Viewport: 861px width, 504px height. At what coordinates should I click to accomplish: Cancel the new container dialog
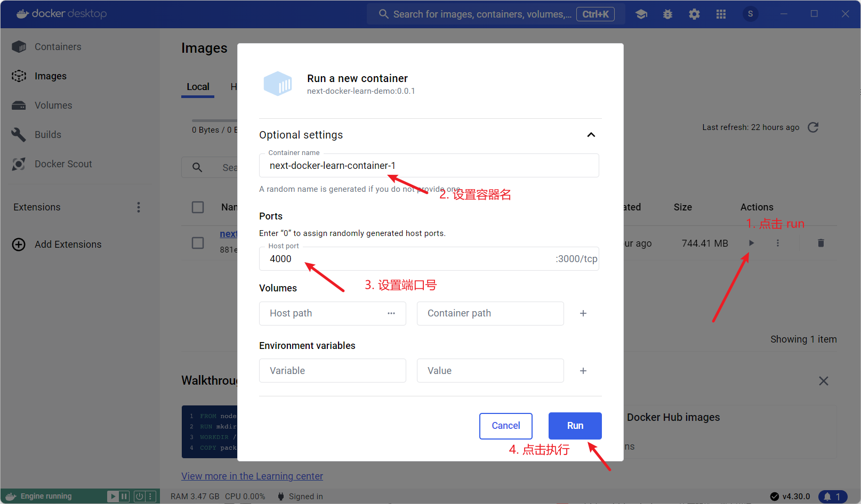[505, 426]
